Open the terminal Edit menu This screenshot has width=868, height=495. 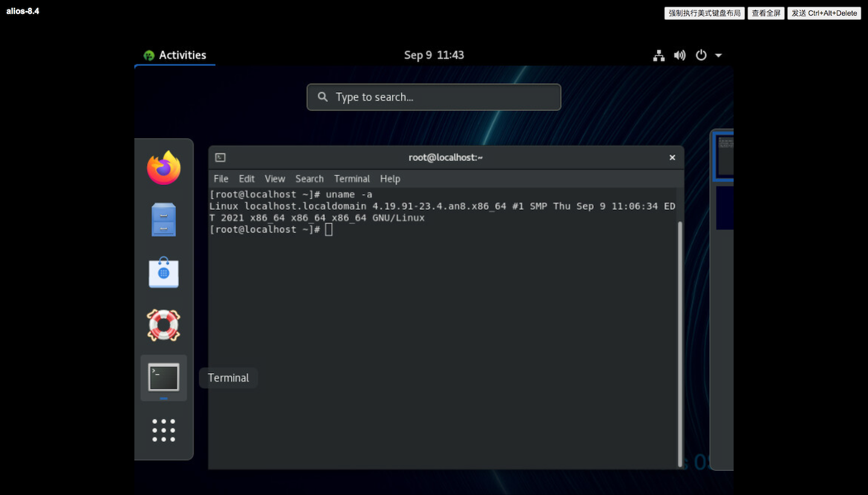click(x=247, y=178)
